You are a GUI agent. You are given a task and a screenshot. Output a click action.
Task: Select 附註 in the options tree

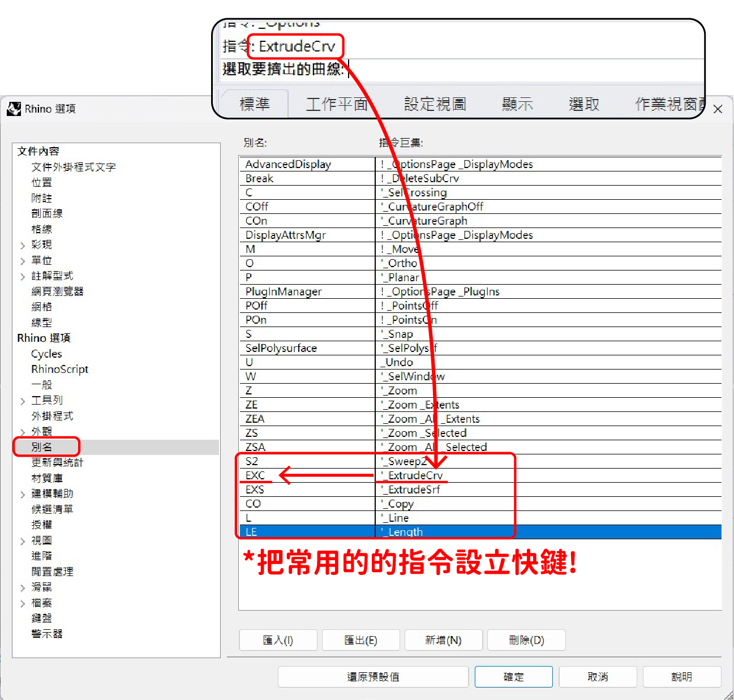click(41, 198)
